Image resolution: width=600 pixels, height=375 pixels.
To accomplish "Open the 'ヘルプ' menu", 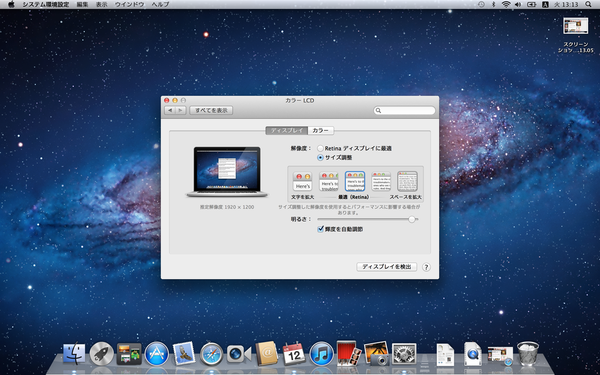I will 160,4.
